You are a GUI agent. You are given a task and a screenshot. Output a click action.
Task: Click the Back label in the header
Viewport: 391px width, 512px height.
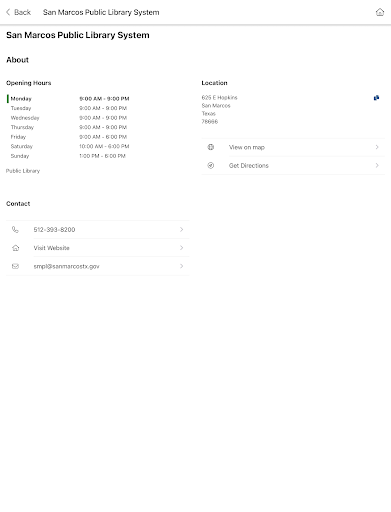coord(22,12)
